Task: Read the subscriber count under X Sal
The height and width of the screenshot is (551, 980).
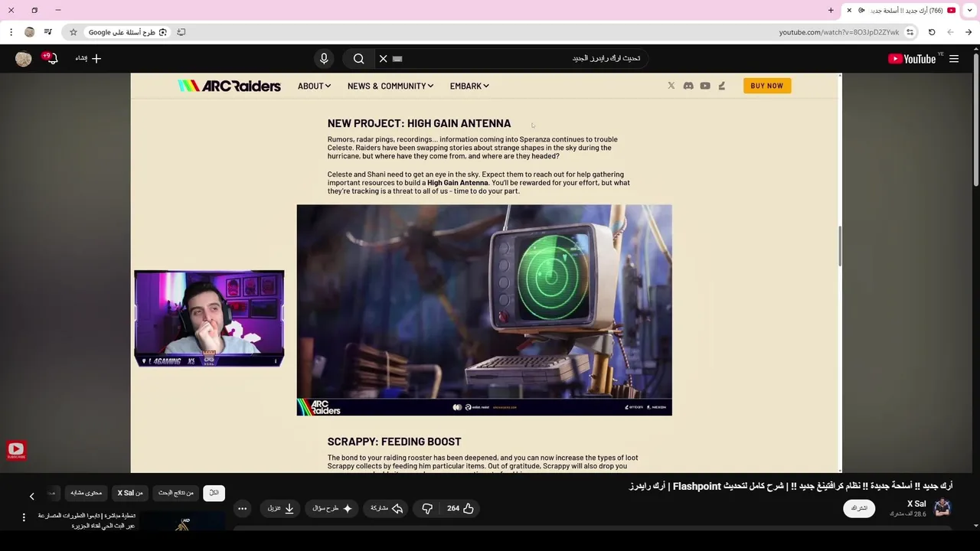Action: click(x=908, y=514)
